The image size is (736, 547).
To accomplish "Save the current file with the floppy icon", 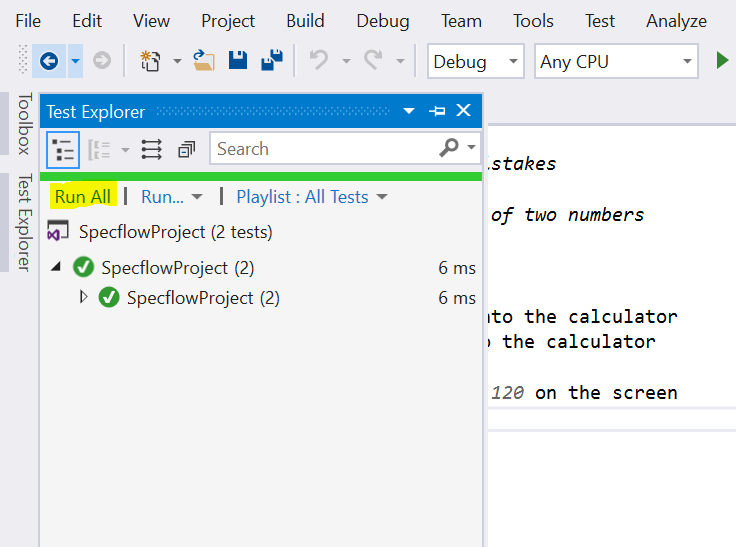I will click(x=238, y=61).
